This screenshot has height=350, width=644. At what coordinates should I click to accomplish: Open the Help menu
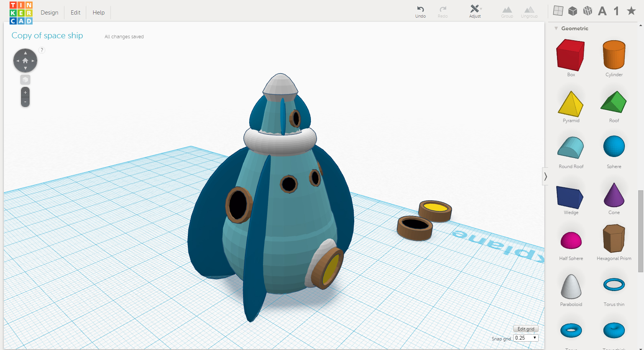coord(99,13)
